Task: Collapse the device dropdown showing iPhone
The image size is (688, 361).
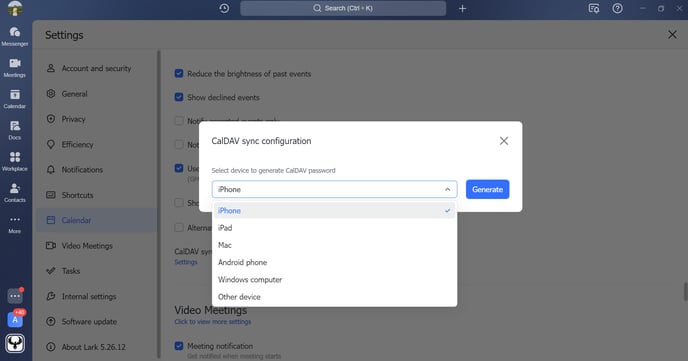Action: 334,189
